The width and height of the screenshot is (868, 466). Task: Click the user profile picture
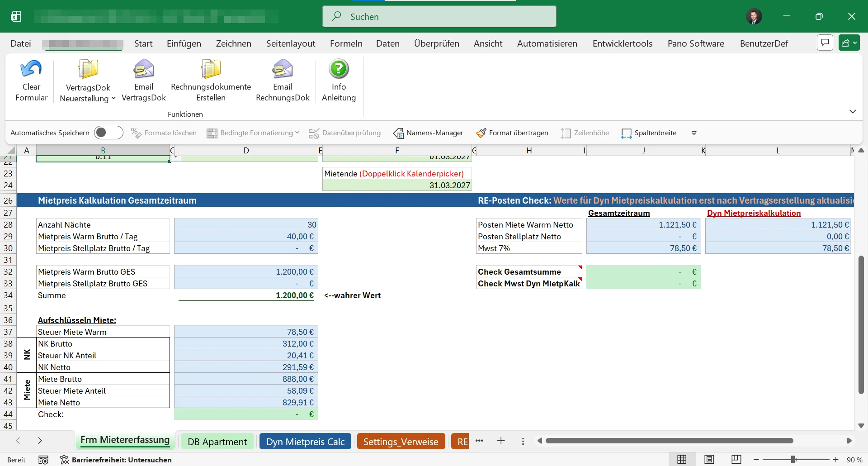click(x=754, y=17)
